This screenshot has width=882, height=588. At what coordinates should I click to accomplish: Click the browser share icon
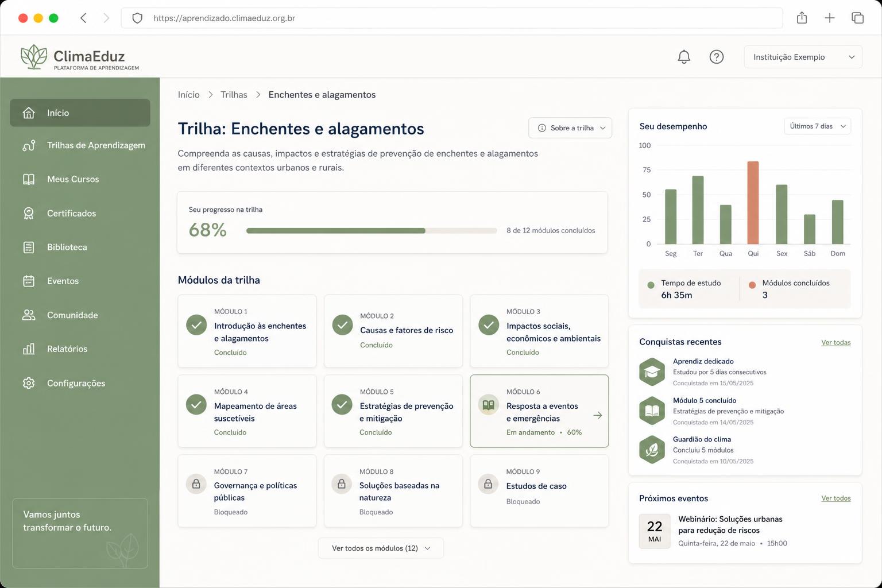coord(802,18)
